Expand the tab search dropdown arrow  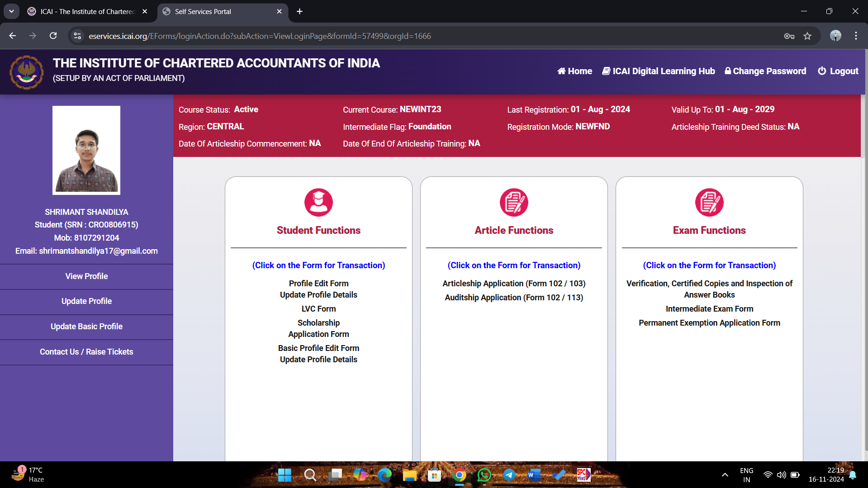coord(11,11)
